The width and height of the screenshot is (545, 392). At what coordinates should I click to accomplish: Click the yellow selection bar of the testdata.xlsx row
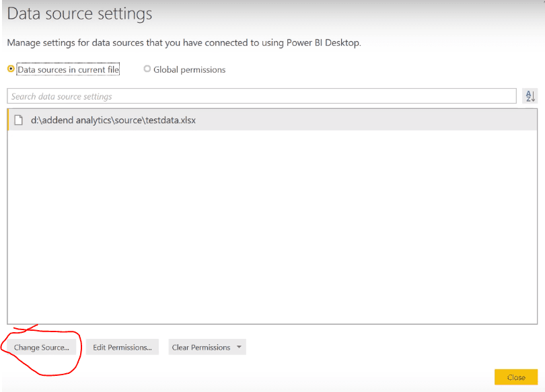click(x=8, y=120)
